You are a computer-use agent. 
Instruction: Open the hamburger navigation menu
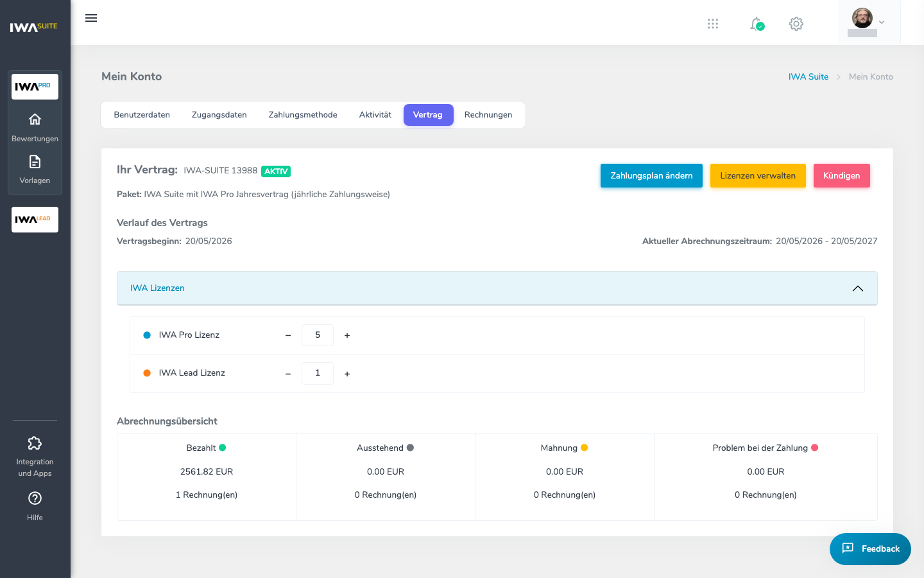point(91,18)
